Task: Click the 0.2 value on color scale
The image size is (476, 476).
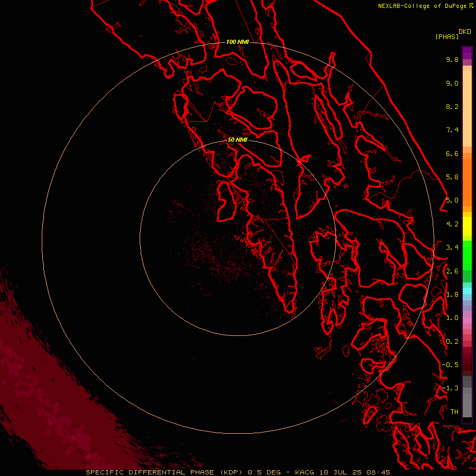Action: tap(452, 342)
